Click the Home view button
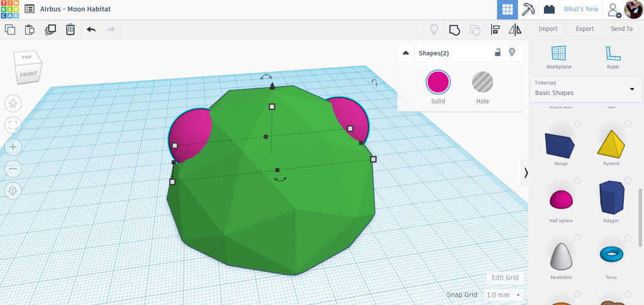 pos(13,103)
